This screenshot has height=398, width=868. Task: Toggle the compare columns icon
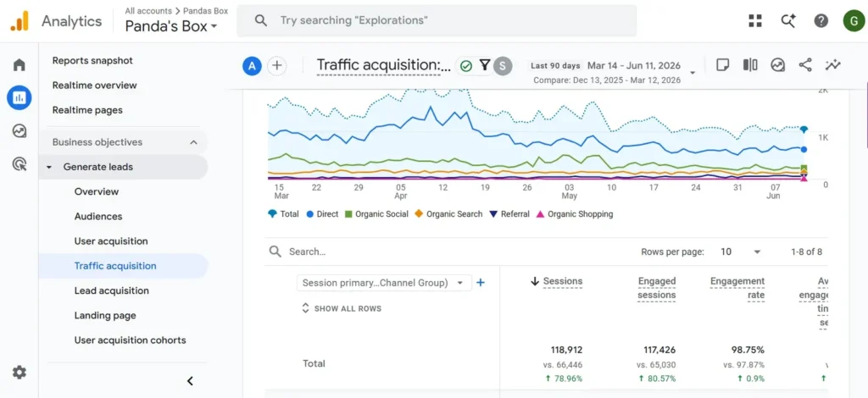[750, 65]
